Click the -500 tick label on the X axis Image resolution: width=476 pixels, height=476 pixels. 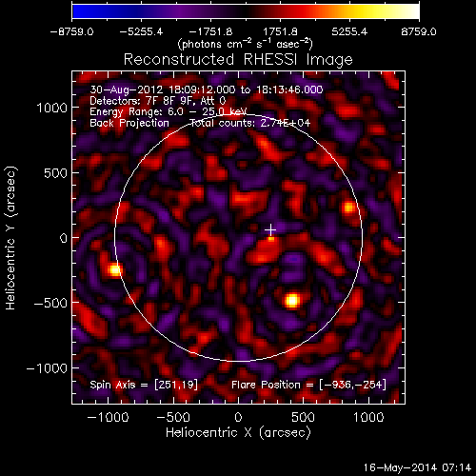[x=173, y=417]
